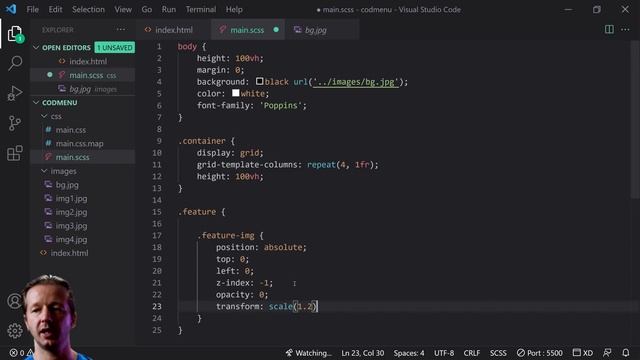Open main.css in the file tree
640x360 pixels.
click(x=83, y=130)
